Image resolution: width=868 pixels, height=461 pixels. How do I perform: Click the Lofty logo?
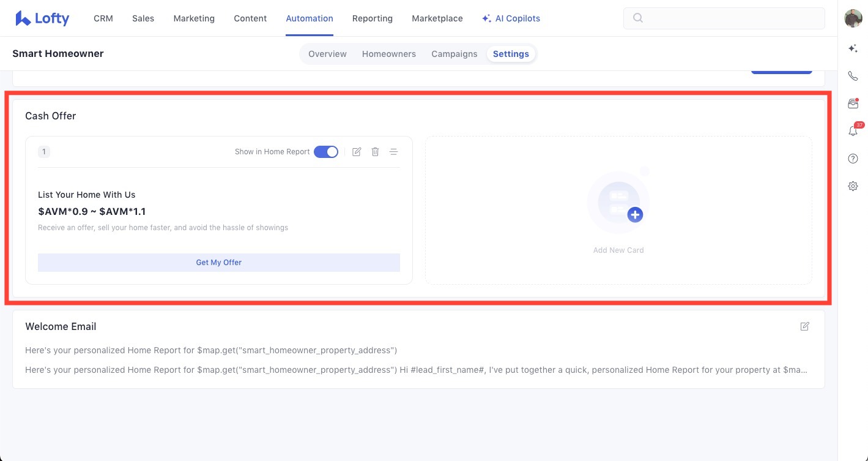pyautogui.click(x=42, y=18)
